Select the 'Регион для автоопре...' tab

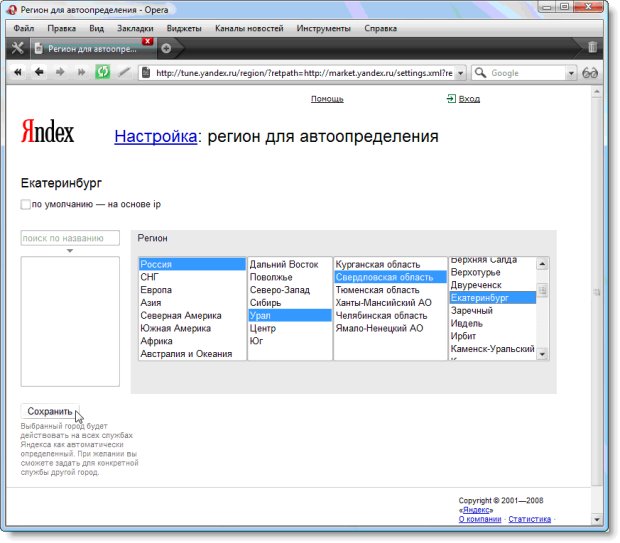click(x=92, y=49)
